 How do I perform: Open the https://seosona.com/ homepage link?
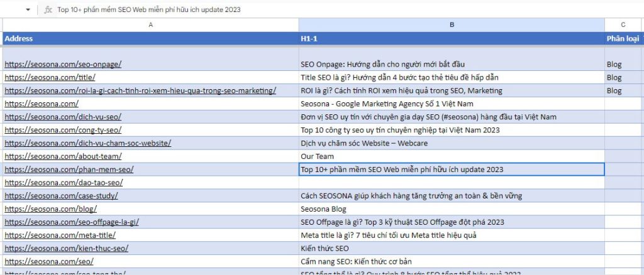[x=42, y=104]
